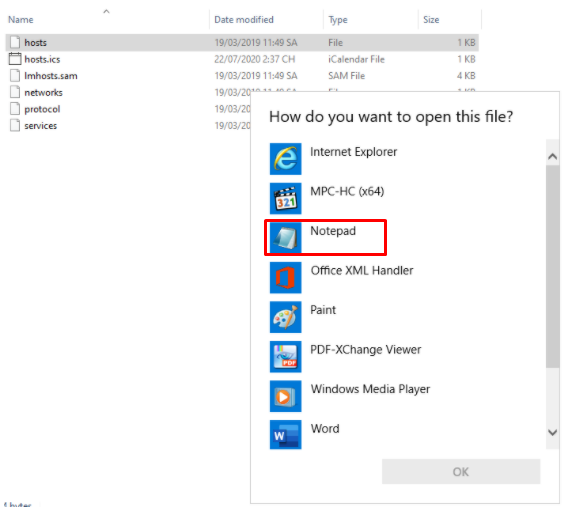
Task: Sort by the Size column header
Action: [431, 20]
